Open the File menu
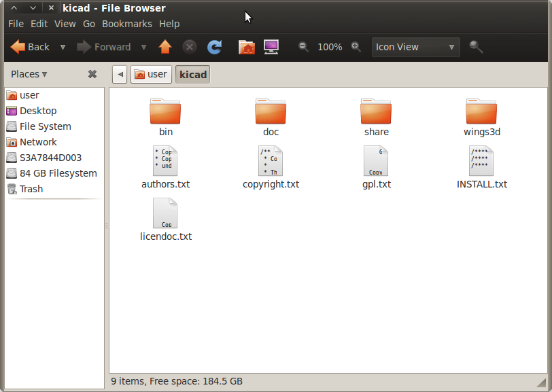552x392 pixels. pyautogui.click(x=16, y=24)
